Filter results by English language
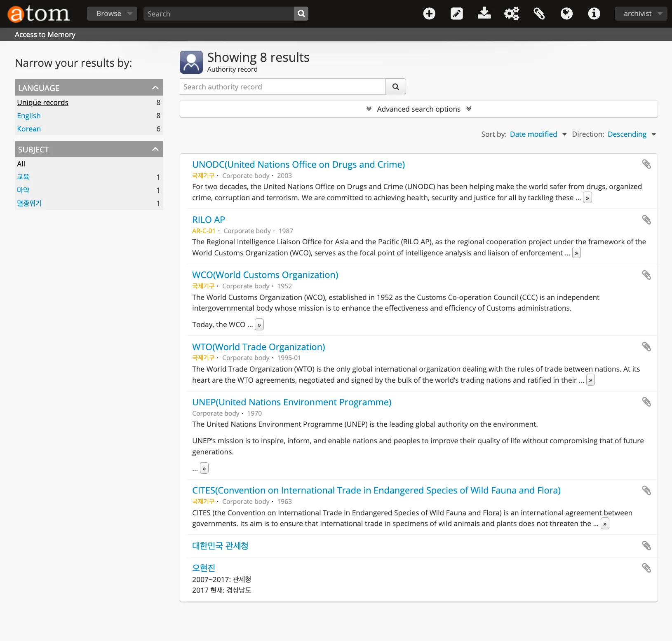The width and height of the screenshot is (672, 641). pos(29,116)
